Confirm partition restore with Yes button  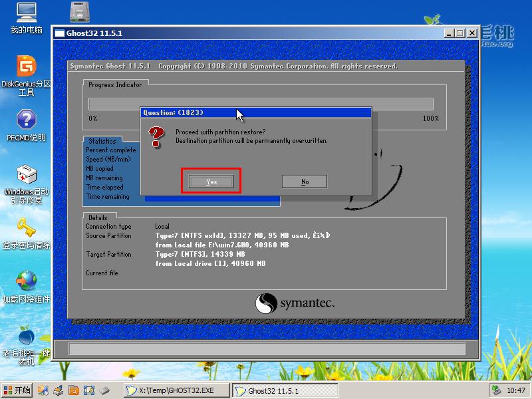(x=211, y=182)
